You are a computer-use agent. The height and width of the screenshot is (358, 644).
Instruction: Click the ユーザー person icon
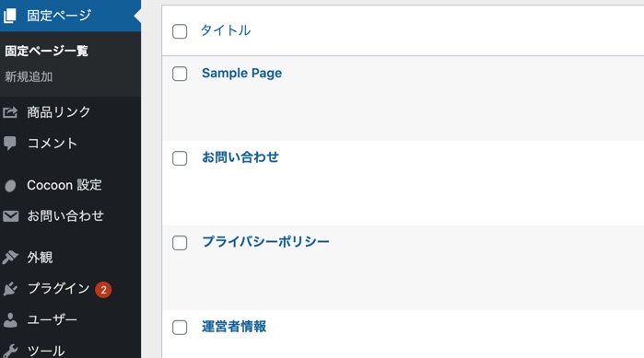click(x=10, y=320)
